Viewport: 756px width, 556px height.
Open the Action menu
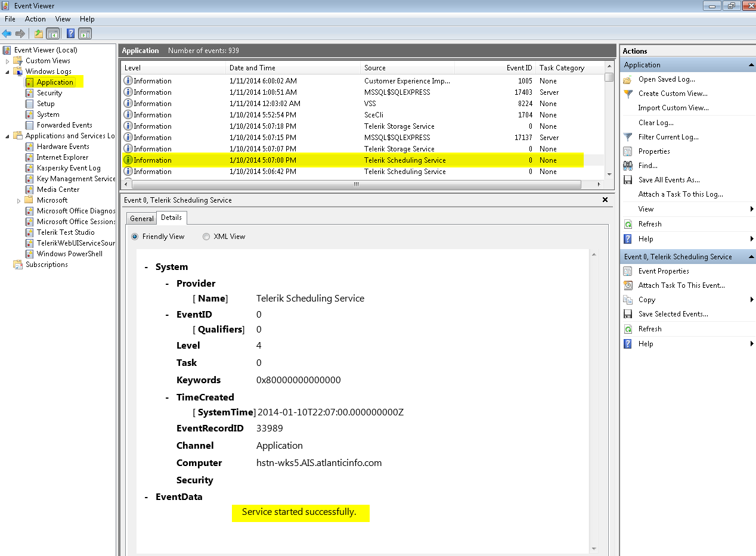[x=35, y=19]
